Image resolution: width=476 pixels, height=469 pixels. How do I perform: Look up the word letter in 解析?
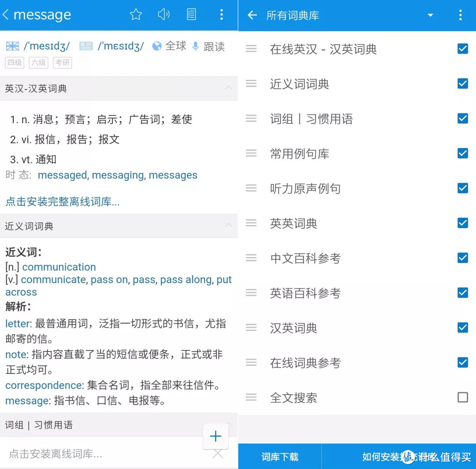(18, 323)
